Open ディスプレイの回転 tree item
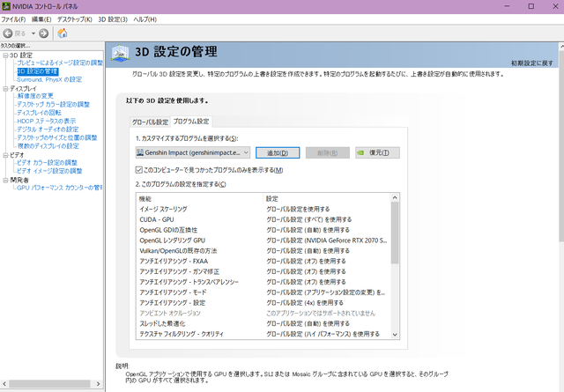Screen dimensions: 564x392 pos(39,113)
